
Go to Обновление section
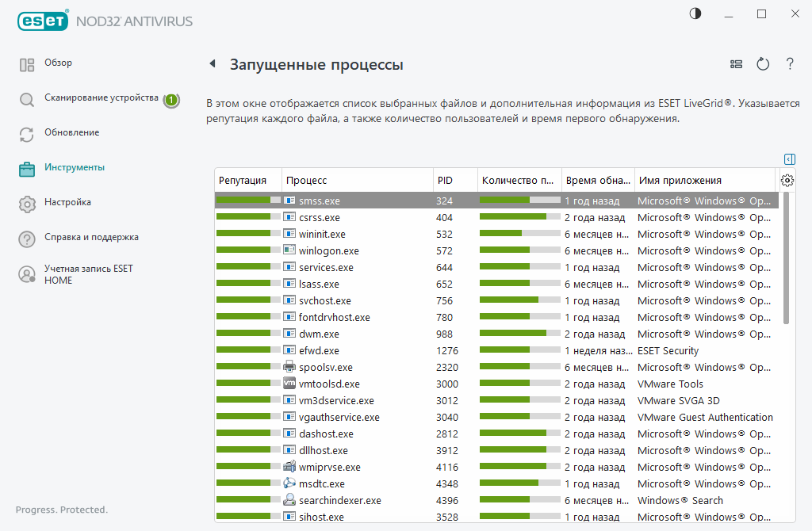click(71, 132)
